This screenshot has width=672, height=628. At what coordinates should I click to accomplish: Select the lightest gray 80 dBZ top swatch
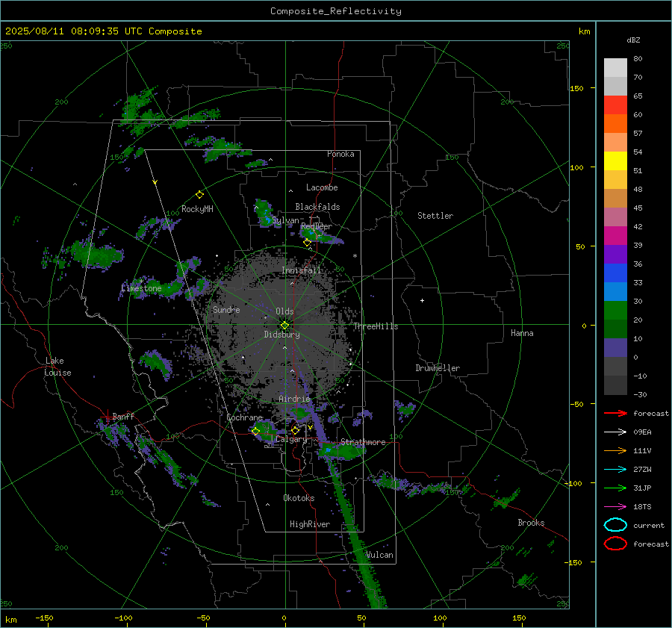point(615,68)
